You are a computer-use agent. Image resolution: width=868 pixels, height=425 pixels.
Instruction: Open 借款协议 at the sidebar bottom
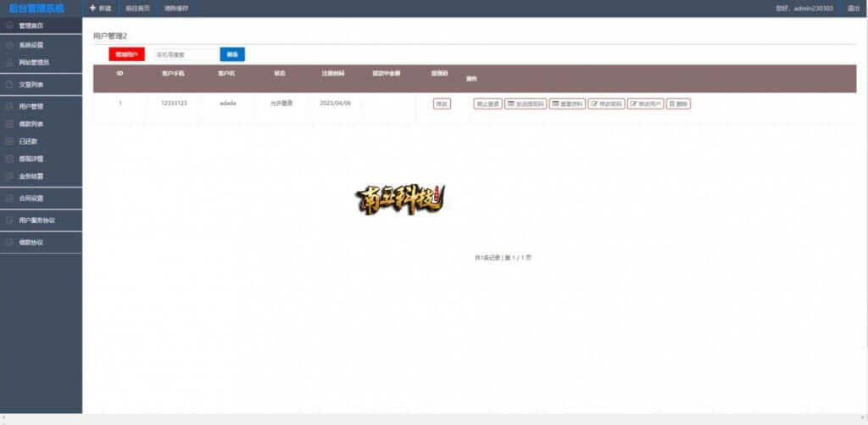point(31,242)
